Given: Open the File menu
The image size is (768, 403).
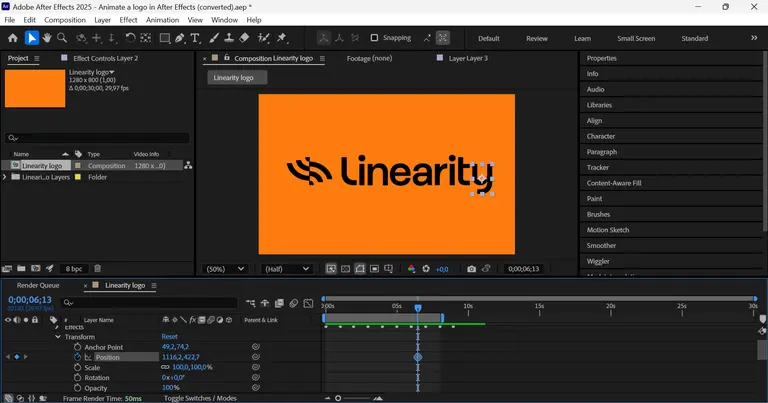Looking at the screenshot, I should [10, 20].
